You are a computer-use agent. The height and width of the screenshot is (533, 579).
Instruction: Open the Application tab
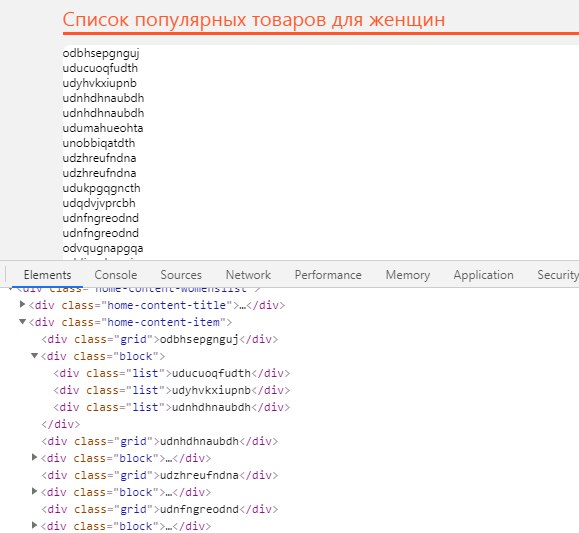(x=483, y=275)
